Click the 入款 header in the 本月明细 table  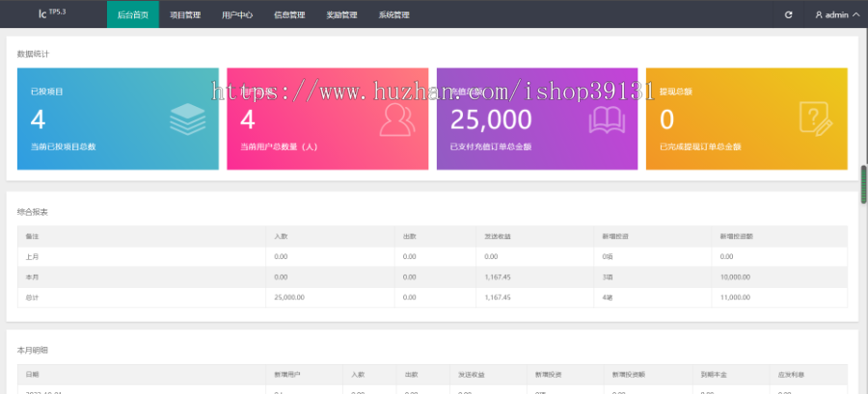click(358, 375)
